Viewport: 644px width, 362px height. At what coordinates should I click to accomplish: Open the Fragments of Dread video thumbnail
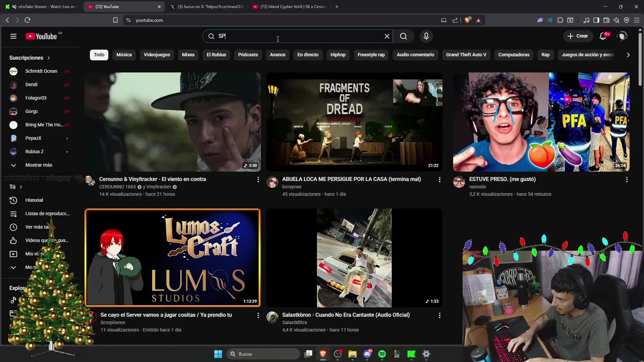tap(354, 122)
